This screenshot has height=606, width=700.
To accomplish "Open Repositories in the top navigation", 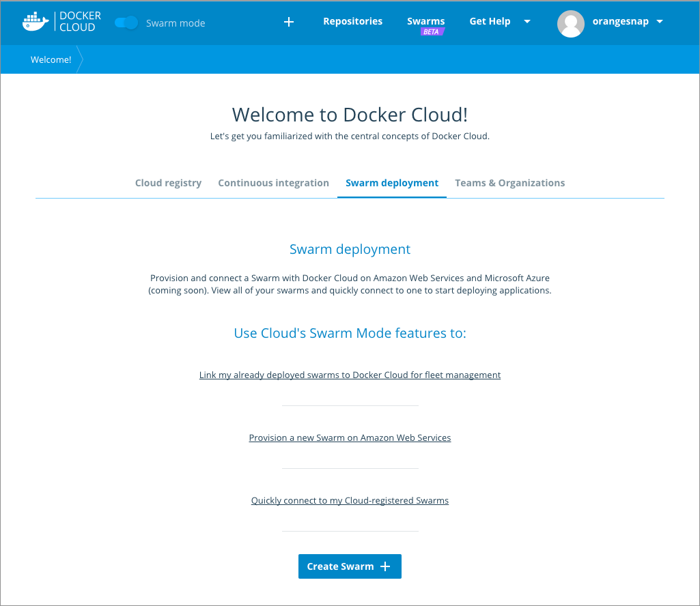I will point(353,21).
